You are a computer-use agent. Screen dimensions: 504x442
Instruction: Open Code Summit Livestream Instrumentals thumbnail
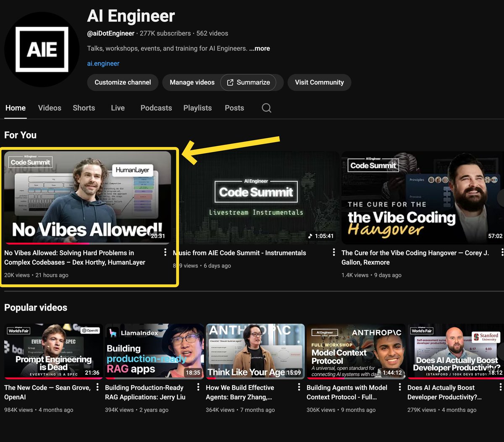[x=256, y=197]
